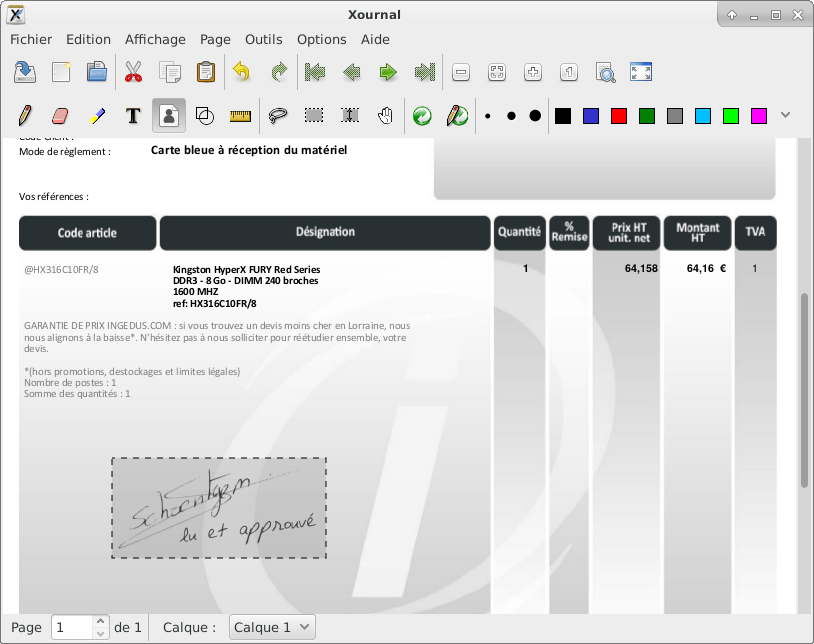814x644 pixels.
Task: Go to next page arrow
Action: click(x=388, y=72)
